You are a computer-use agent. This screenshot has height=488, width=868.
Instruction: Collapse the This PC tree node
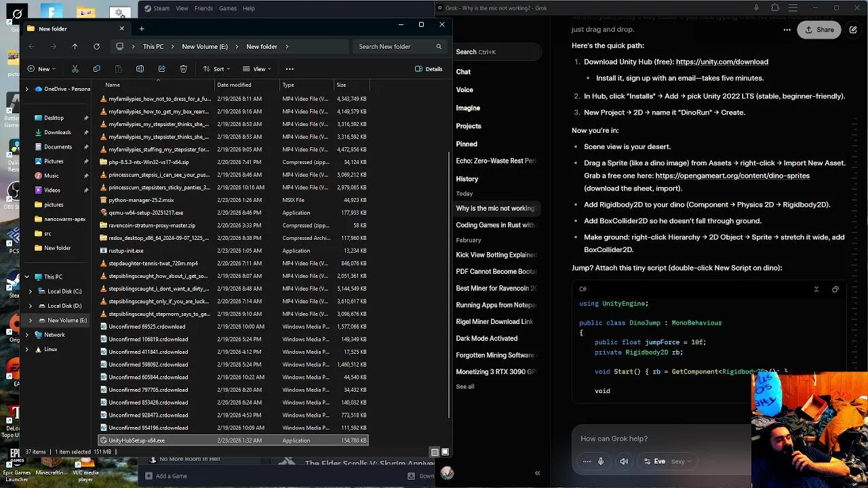pyautogui.click(x=27, y=277)
